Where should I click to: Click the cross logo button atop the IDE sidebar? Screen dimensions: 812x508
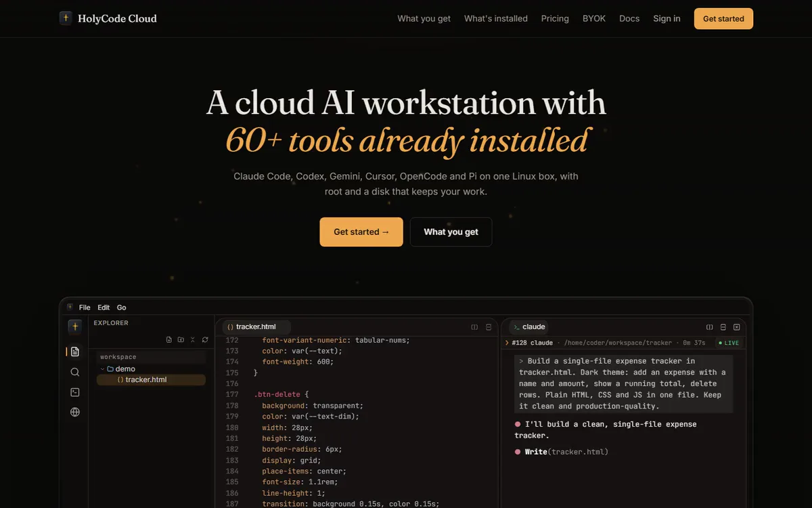coord(75,326)
